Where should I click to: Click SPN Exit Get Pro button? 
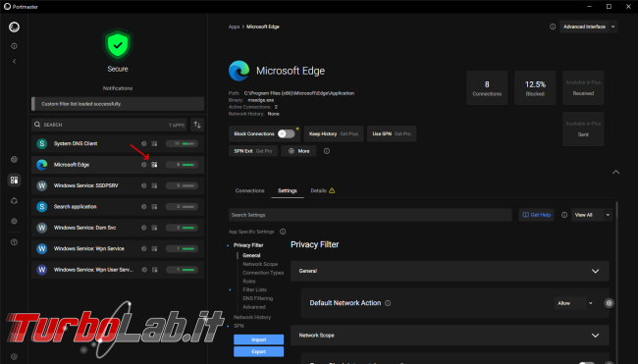pyautogui.click(x=253, y=151)
